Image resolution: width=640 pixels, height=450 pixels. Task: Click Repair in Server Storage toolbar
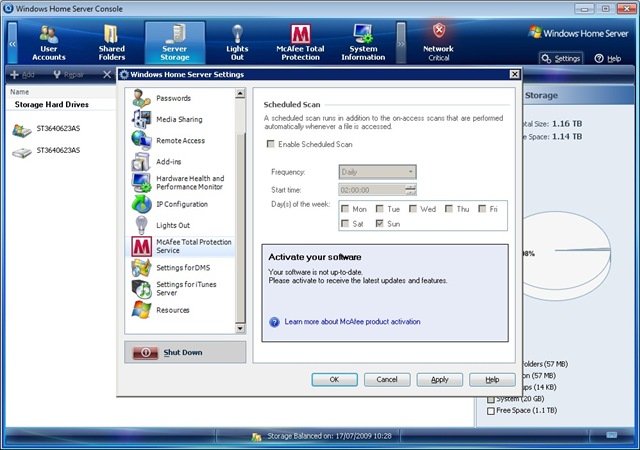[68, 74]
